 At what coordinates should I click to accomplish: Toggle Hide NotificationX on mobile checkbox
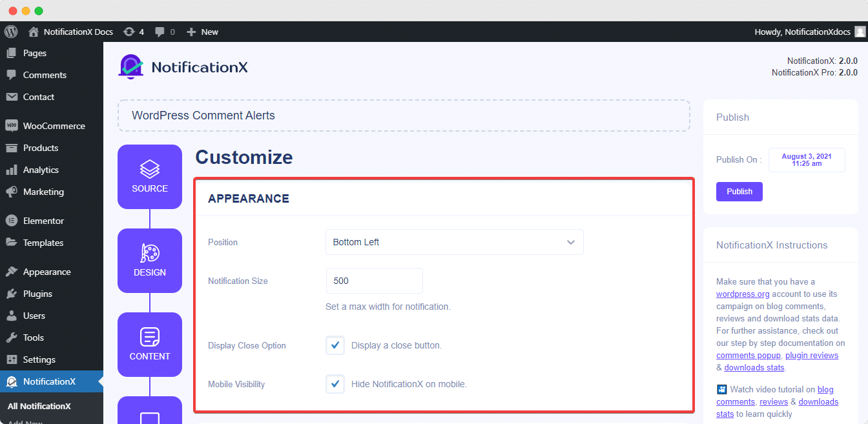click(335, 384)
